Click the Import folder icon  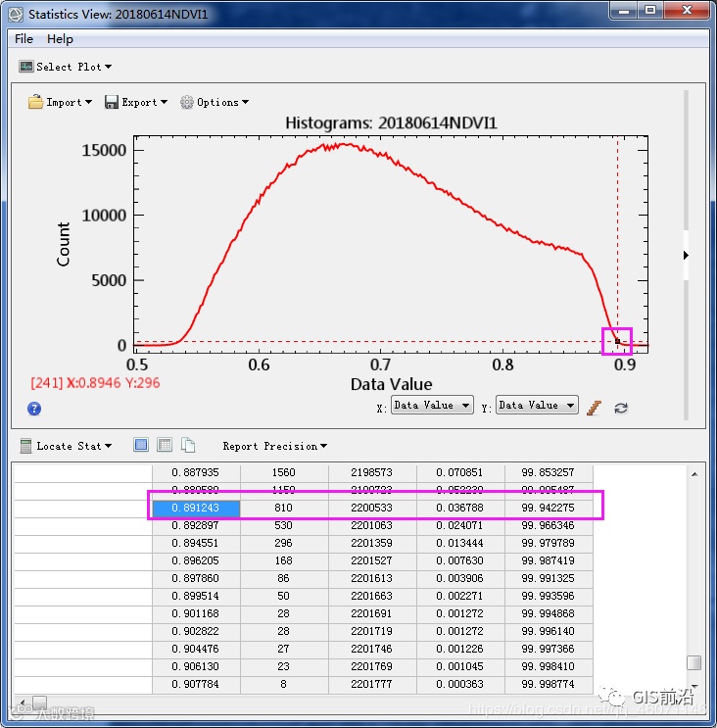click(x=35, y=102)
